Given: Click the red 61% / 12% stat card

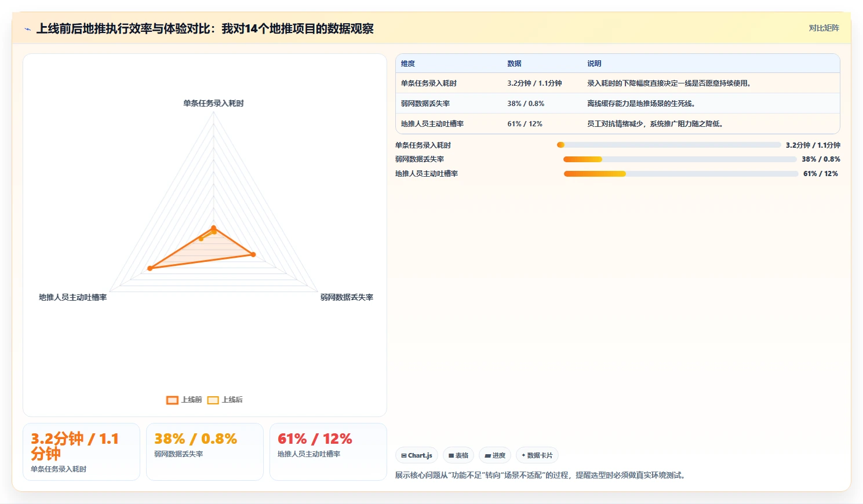Looking at the screenshot, I should (328, 452).
